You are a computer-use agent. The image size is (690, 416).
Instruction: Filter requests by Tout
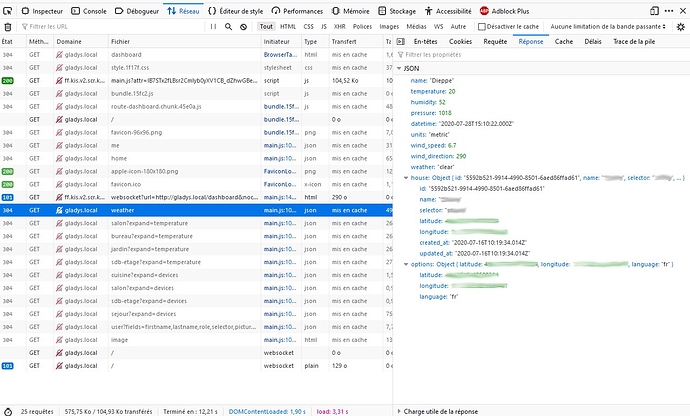tap(266, 26)
